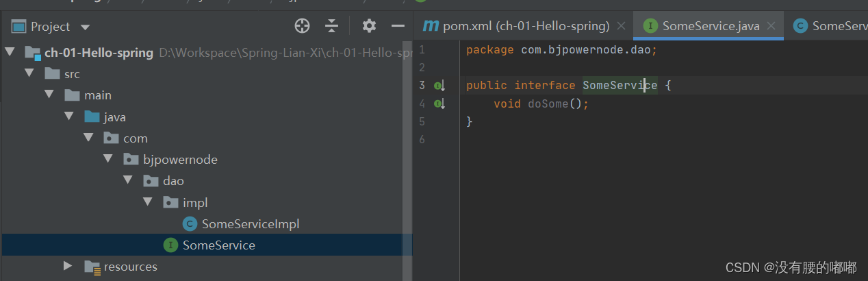The height and width of the screenshot is (281, 868).
Task: Click the locate/select opened file target icon
Action: (x=302, y=26)
